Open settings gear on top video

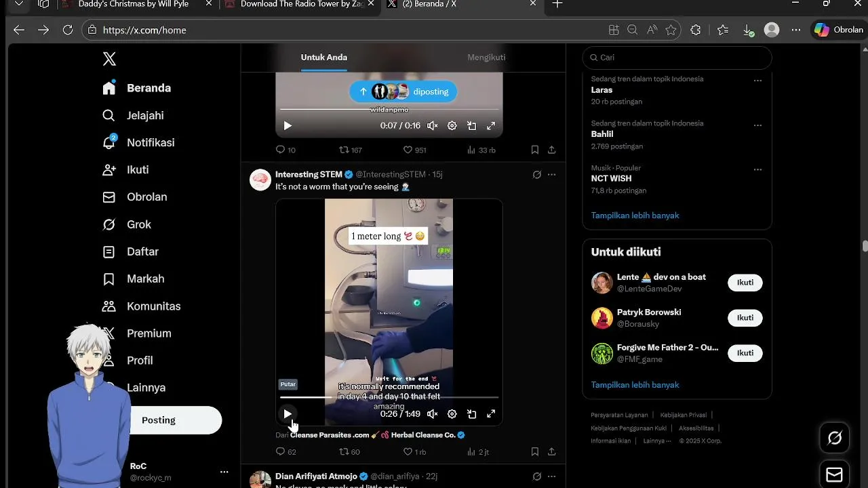tap(452, 125)
